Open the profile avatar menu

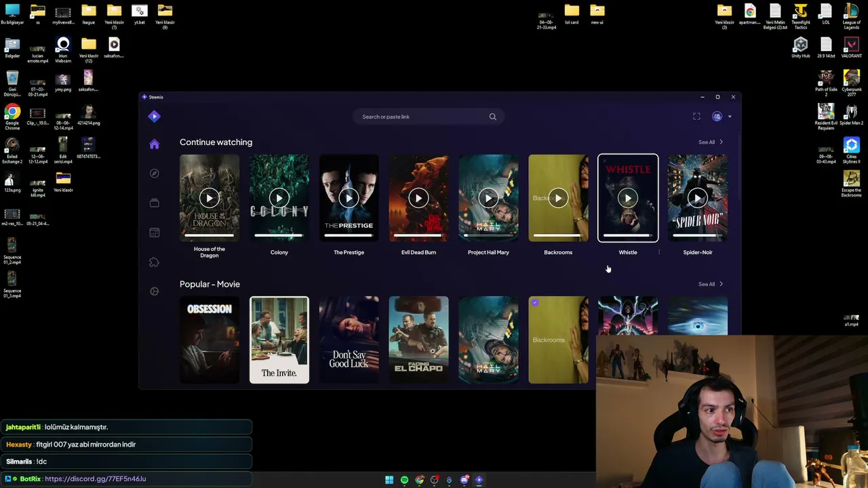717,117
